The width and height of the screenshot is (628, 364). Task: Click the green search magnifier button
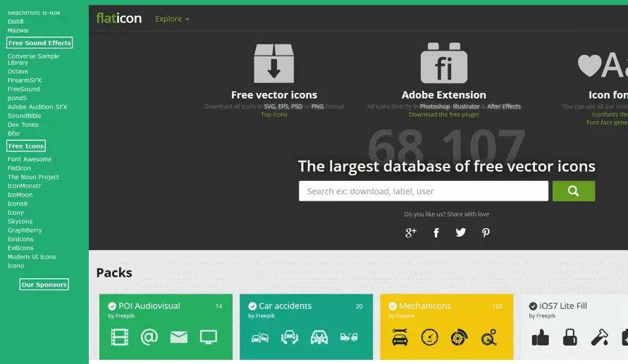point(574,191)
